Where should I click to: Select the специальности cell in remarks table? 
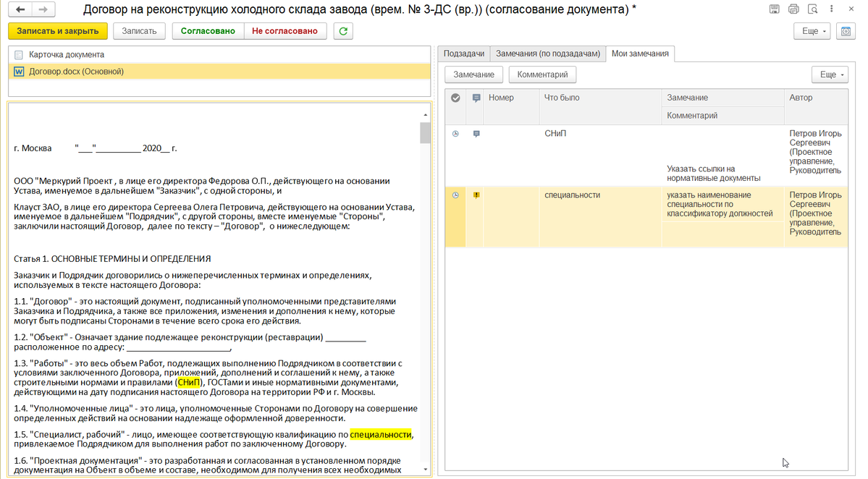pyautogui.click(x=600, y=217)
